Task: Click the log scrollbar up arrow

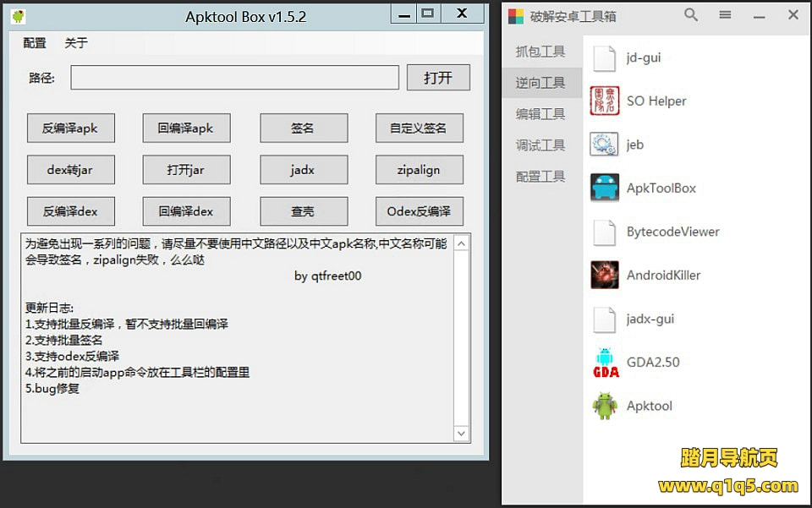Action: point(462,244)
